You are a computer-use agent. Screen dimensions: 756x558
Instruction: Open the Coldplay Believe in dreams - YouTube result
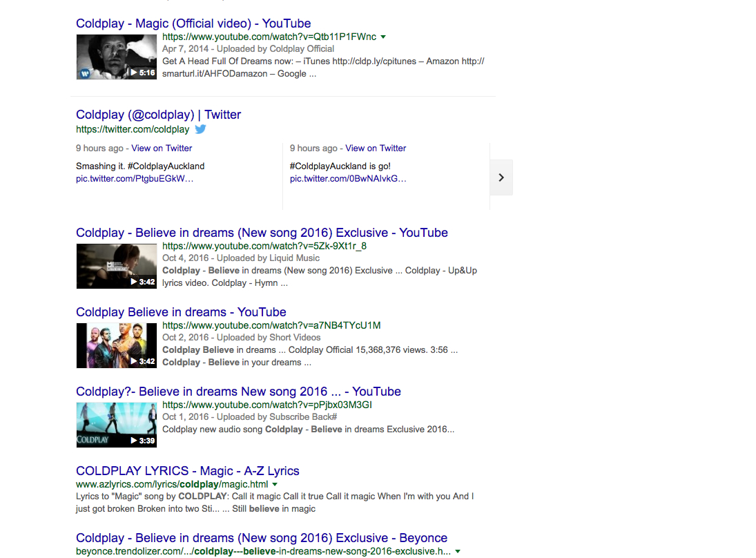point(181,312)
